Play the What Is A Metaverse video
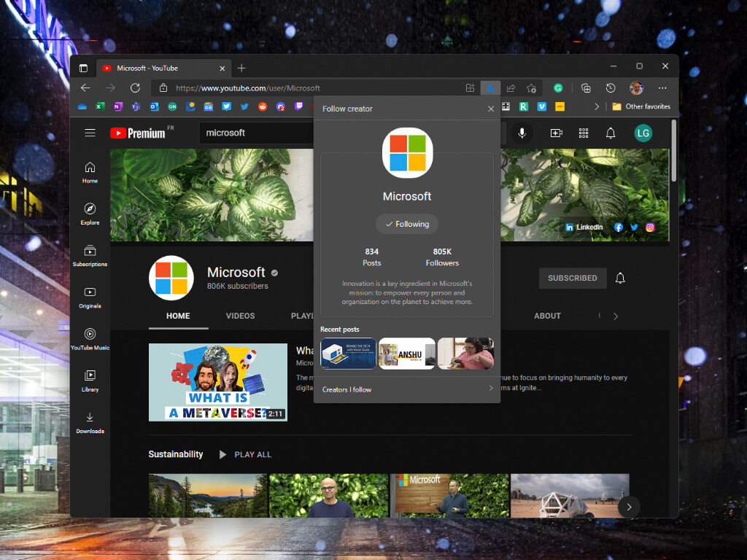The height and width of the screenshot is (560, 747). [217, 382]
